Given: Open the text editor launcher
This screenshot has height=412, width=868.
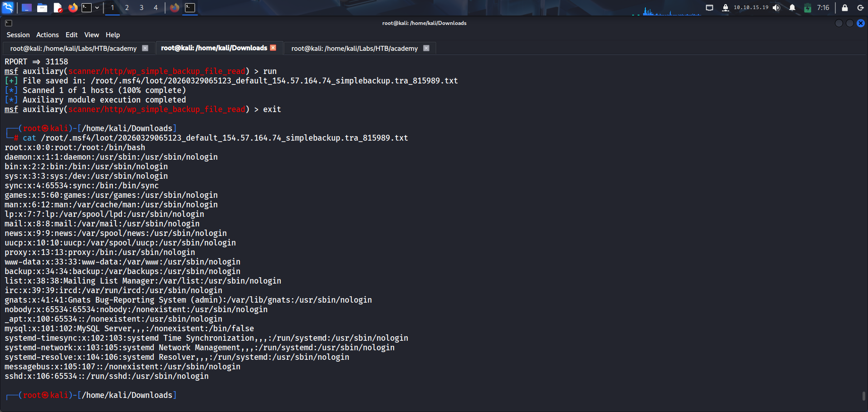Looking at the screenshot, I should coord(58,8).
